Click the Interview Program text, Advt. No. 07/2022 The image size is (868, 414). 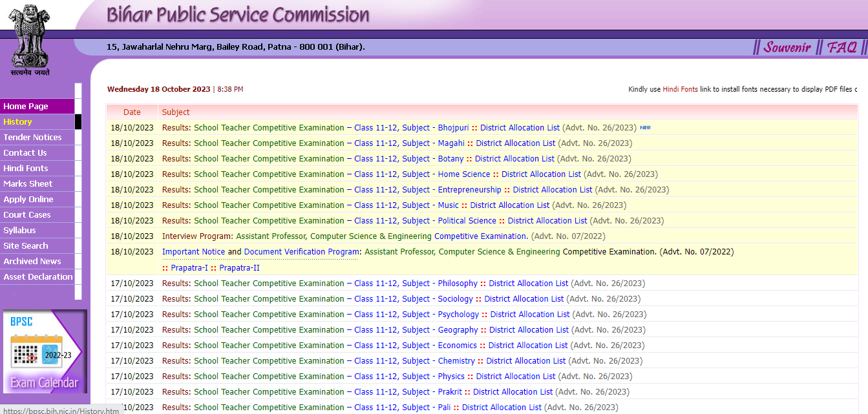tap(384, 236)
